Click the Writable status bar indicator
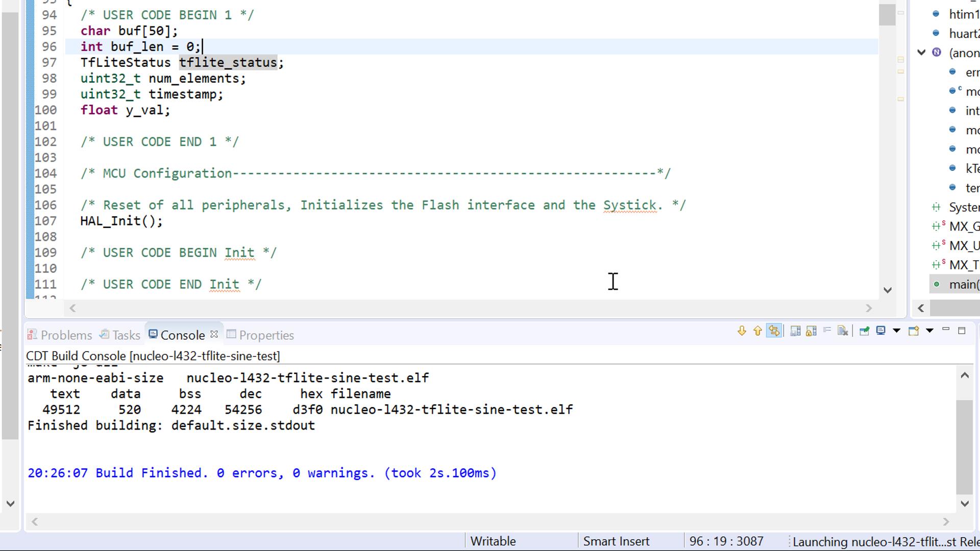The width and height of the screenshot is (980, 551). 494,541
